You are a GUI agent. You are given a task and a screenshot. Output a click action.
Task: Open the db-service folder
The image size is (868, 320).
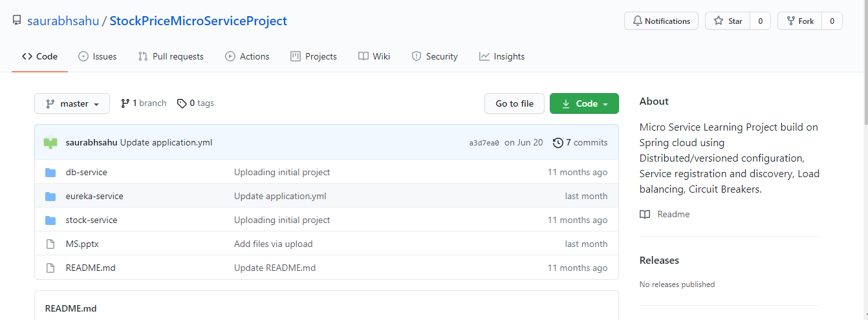(87, 173)
